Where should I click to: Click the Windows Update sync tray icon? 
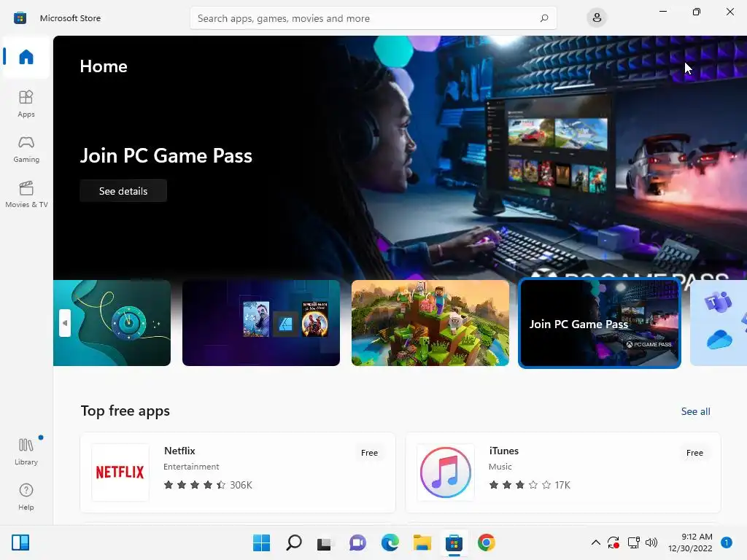(614, 542)
